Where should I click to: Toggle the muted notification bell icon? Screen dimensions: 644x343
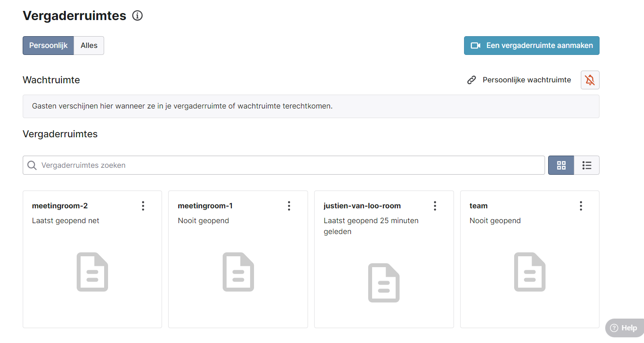coord(590,80)
